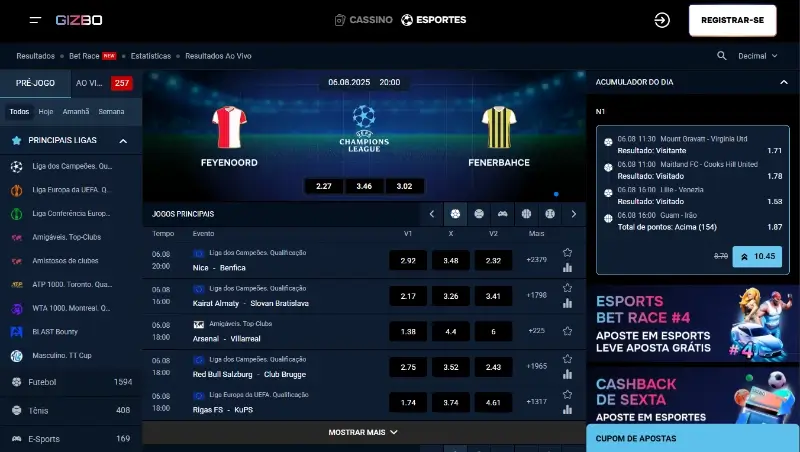Viewport: 800px width, 452px height.
Task: Show previous sports with left arrow
Action: pyautogui.click(x=432, y=214)
